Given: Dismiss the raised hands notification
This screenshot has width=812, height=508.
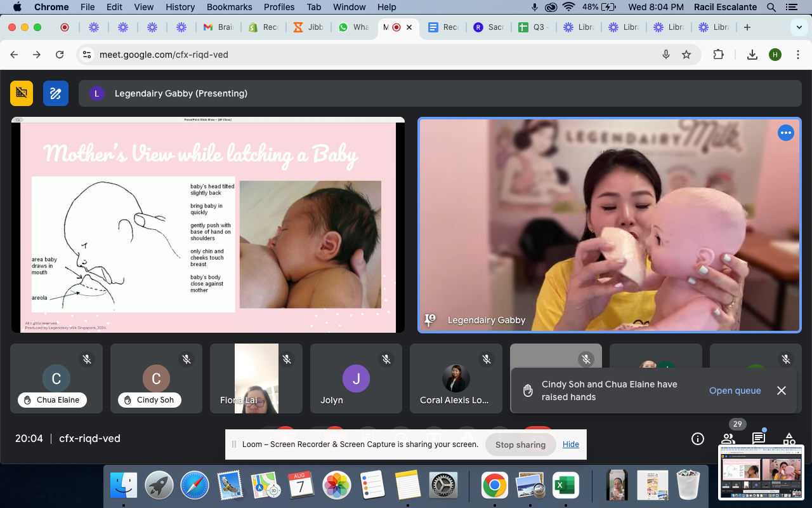Looking at the screenshot, I should click(x=782, y=391).
